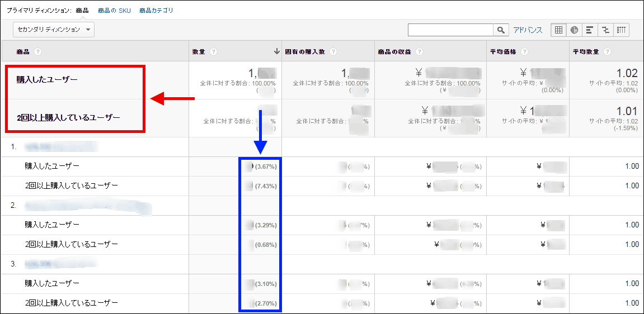Switch to the data table view icon

coord(558,30)
